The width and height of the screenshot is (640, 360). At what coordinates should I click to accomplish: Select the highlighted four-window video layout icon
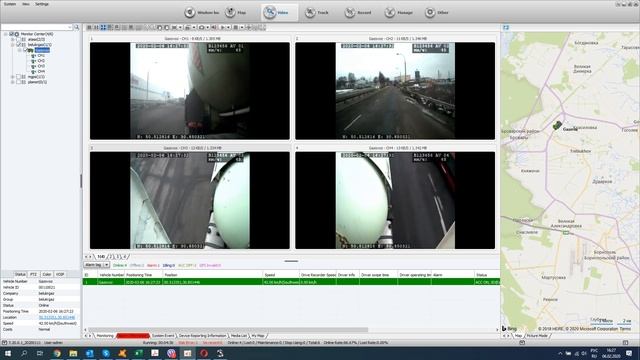(103, 27)
